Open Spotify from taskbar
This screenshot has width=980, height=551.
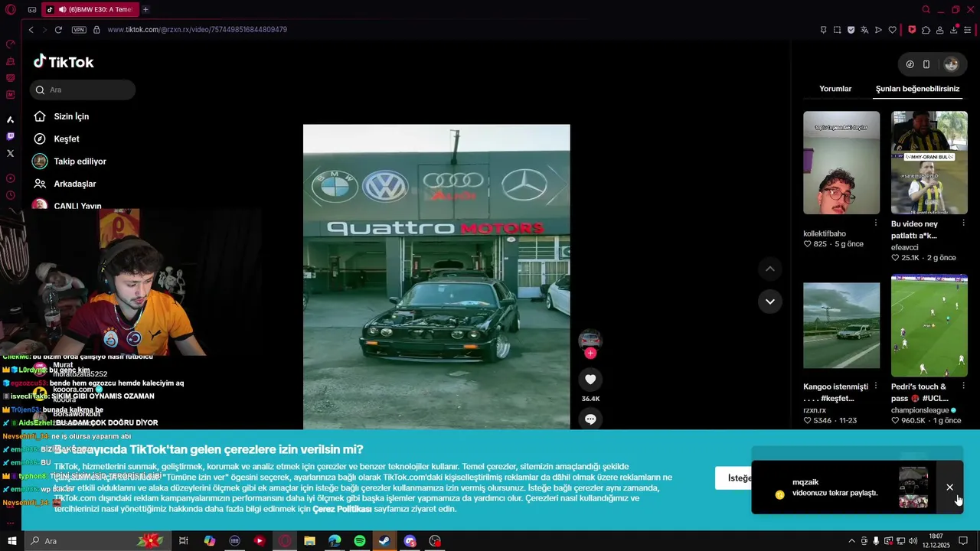[360, 541]
